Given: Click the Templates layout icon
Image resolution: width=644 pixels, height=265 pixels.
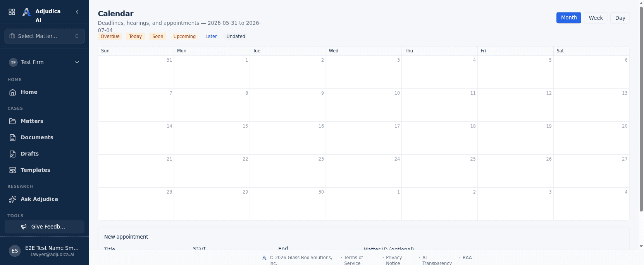Looking at the screenshot, I should point(13,170).
